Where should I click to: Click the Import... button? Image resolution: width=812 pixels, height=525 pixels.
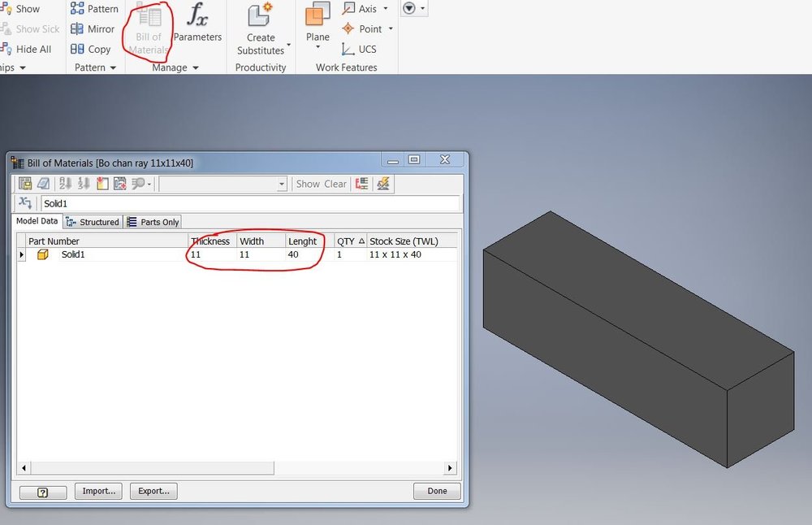point(98,491)
